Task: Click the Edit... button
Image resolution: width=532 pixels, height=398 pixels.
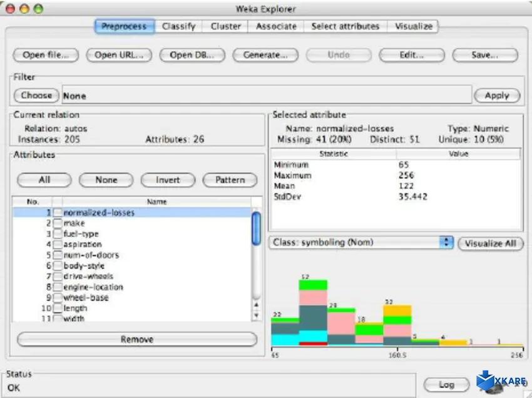Action: (x=412, y=55)
